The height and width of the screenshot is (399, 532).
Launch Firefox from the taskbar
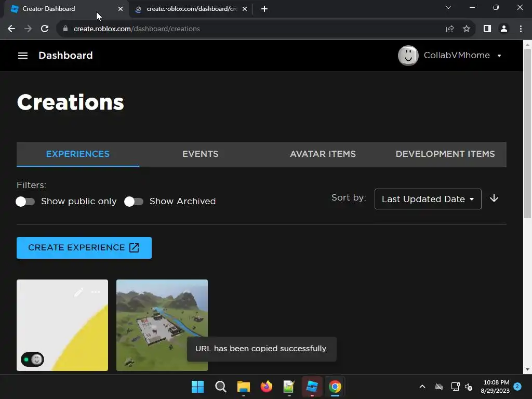point(267,387)
